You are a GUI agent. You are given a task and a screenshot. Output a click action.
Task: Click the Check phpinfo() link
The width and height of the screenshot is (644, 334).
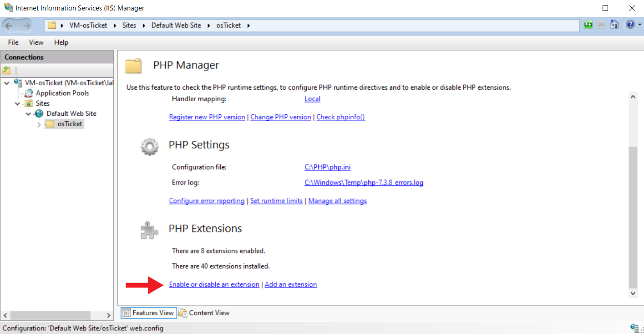pos(341,117)
